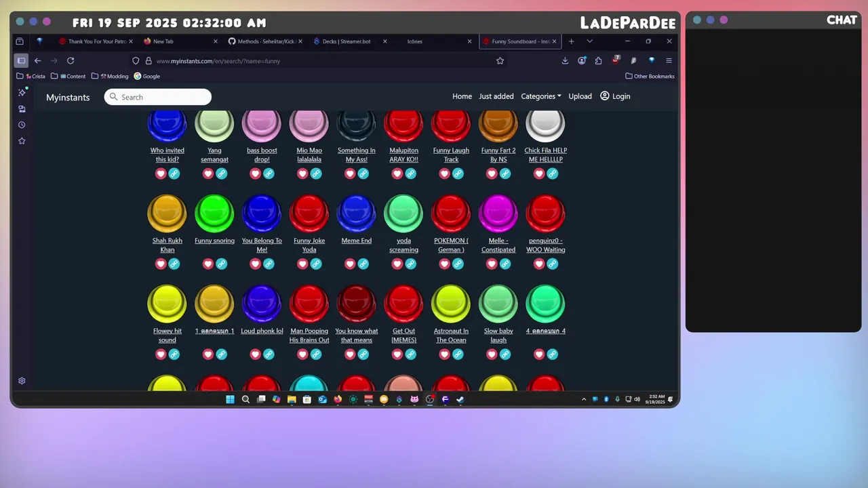The width and height of the screenshot is (868, 488).
Task: Play the 'Funny Laugh Track' sound button
Action: coord(451,125)
